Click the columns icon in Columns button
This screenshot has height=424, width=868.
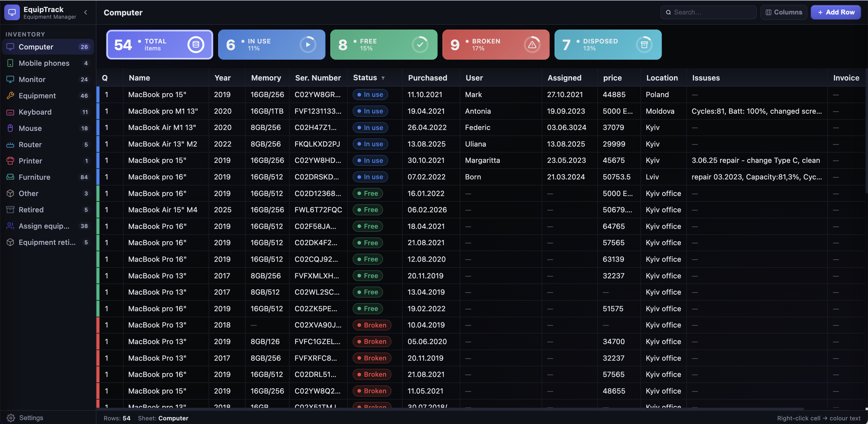coord(768,12)
